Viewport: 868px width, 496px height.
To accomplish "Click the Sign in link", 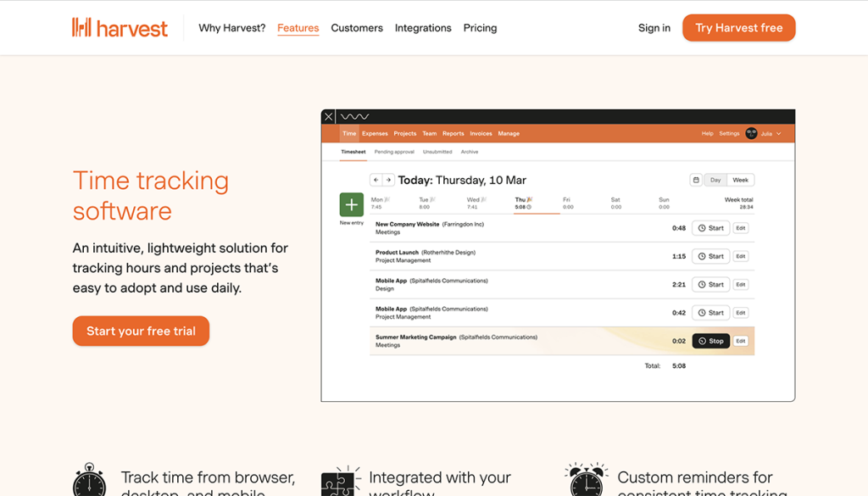I will point(654,28).
